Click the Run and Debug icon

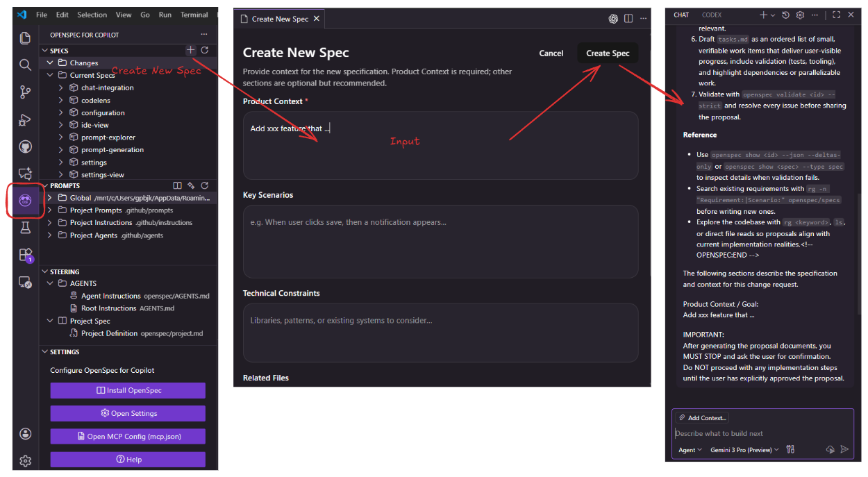[26, 119]
